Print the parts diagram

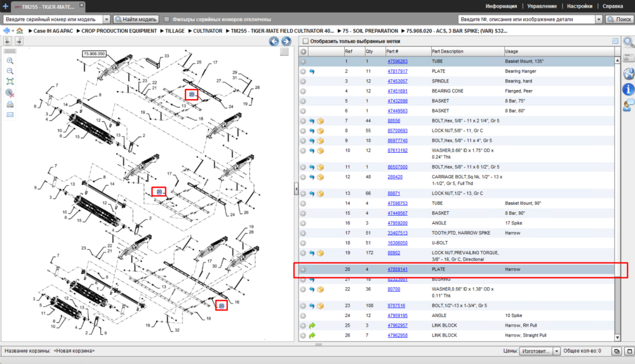(x=10, y=105)
